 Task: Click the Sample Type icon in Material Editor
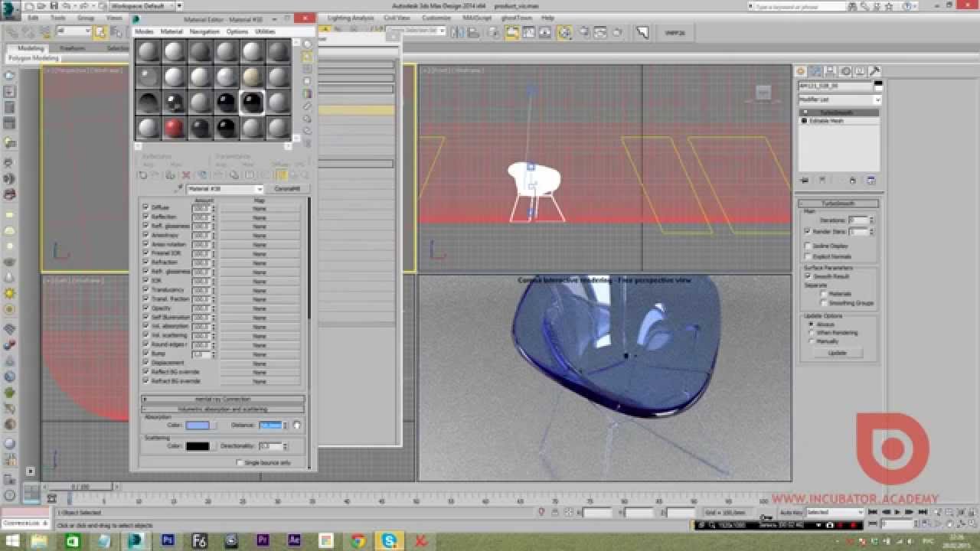307,44
